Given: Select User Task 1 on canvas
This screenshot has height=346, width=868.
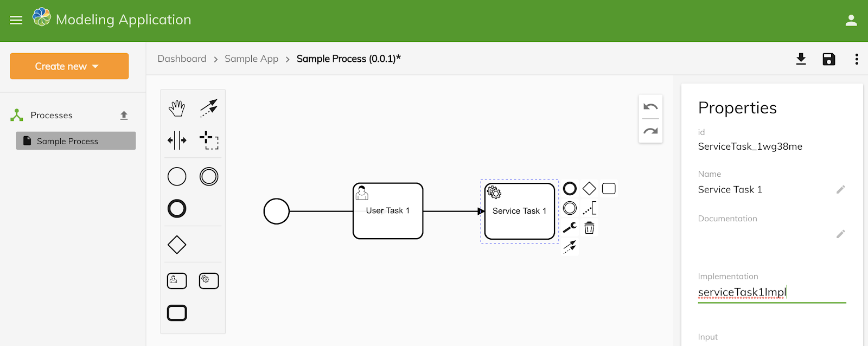Looking at the screenshot, I should click(x=388, y=211).
